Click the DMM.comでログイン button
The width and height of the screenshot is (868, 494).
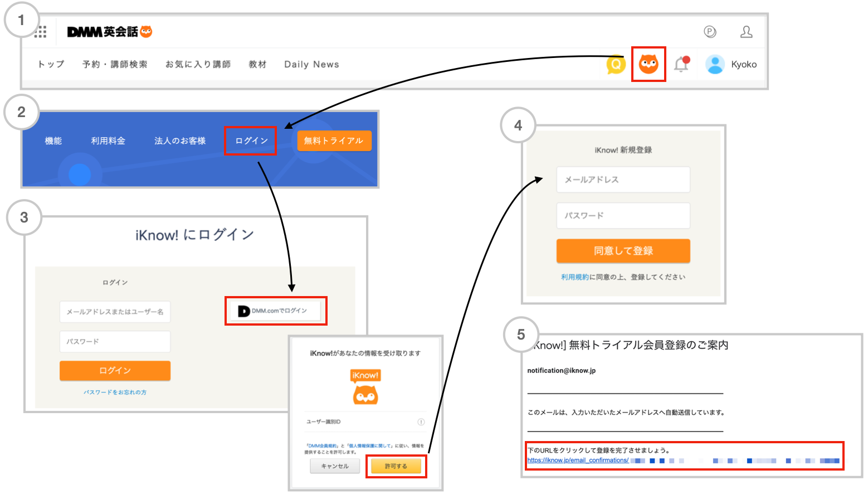point(276,311)
